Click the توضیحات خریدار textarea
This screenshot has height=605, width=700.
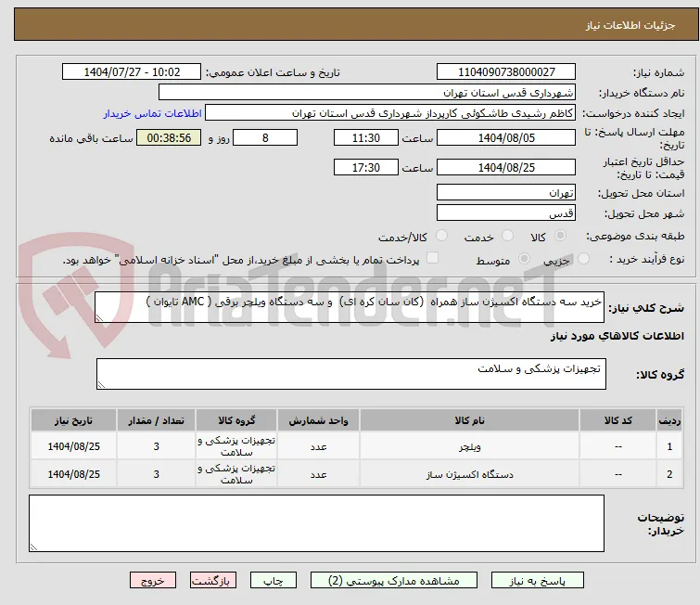[316, 523]
